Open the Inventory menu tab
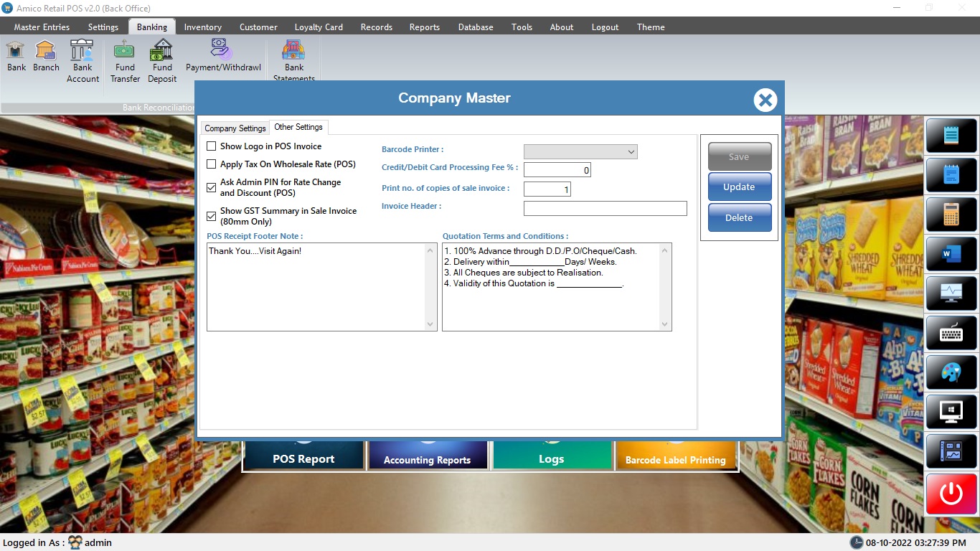980x551 pixels. coord(202,27)
